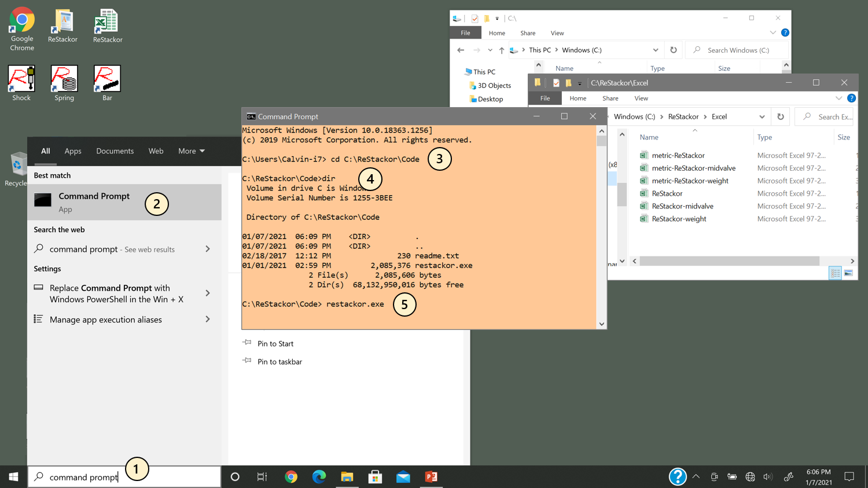Expand command prompt web results arrow
The height and width of the screenshot is (488, 868).
(x=208, y=249)
